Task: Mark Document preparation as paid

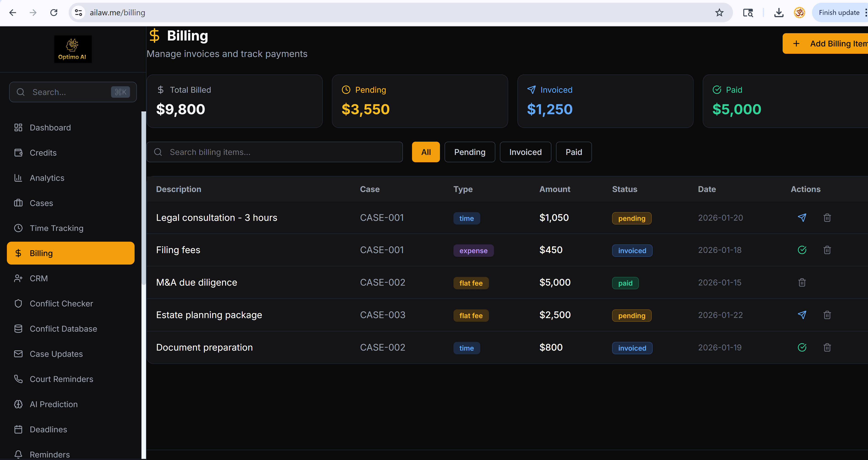Action: coord(802,347)
